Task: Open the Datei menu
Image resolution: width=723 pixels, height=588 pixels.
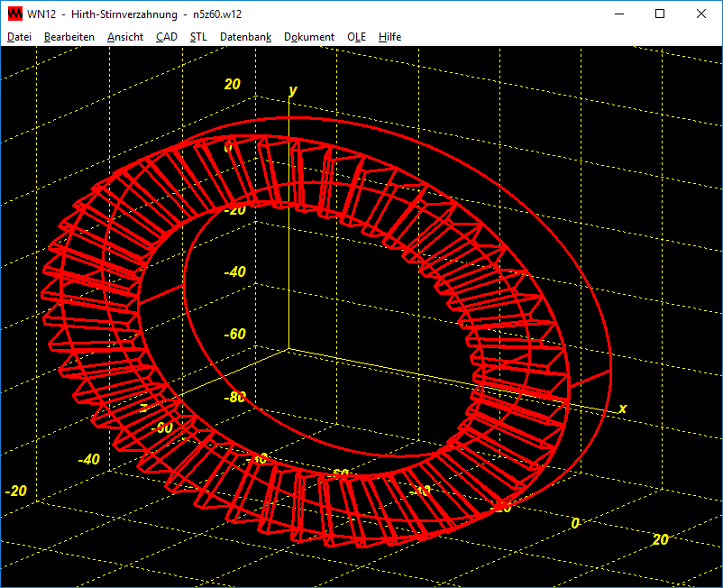Action: 19,37
